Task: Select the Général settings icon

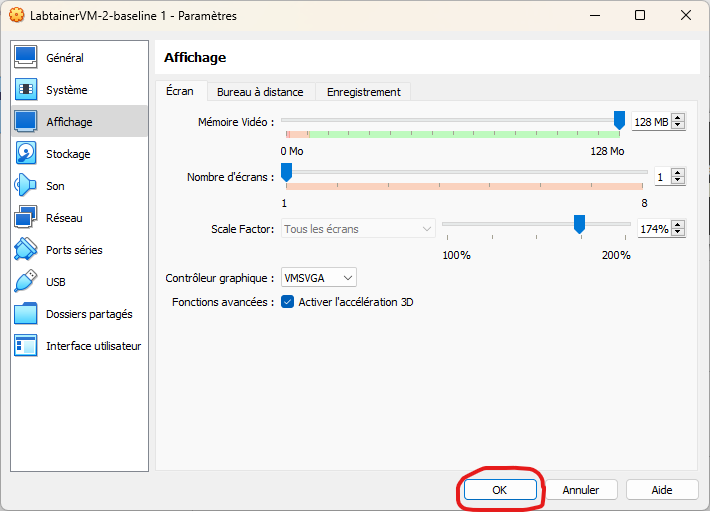Action: click(26, 58)
